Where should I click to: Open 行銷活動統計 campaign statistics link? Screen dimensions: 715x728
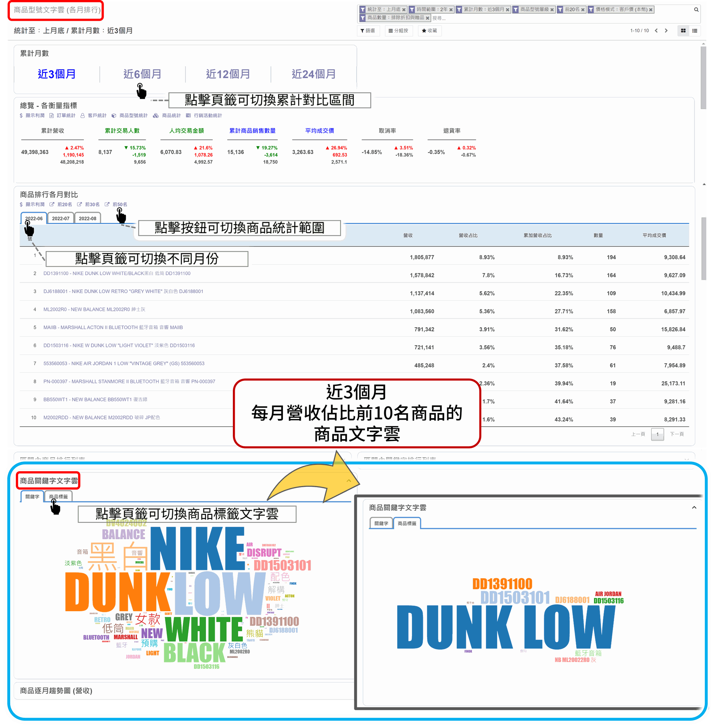208,116
